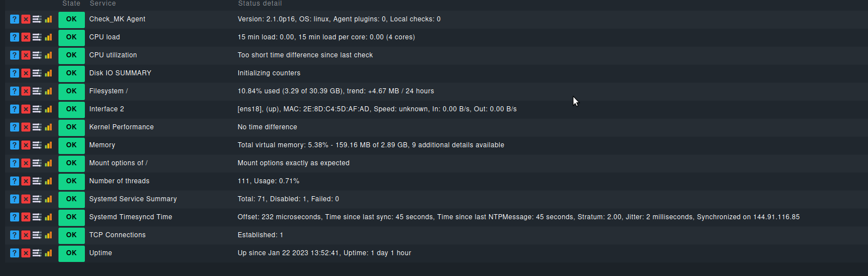Screen dimensions: 868x276
Task: Click bar-graph icon for Memory service
Action: coord(48,145)
